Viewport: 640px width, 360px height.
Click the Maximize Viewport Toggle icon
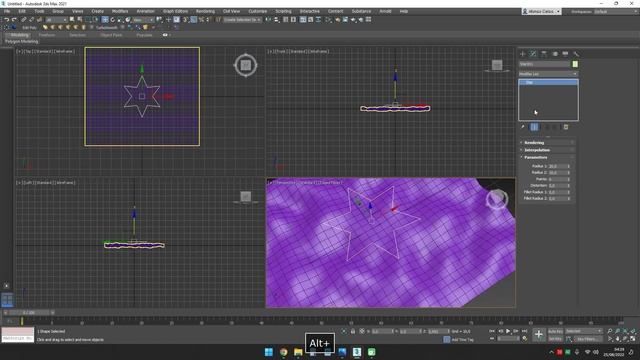pyautogui.click(x=633, y=339)
